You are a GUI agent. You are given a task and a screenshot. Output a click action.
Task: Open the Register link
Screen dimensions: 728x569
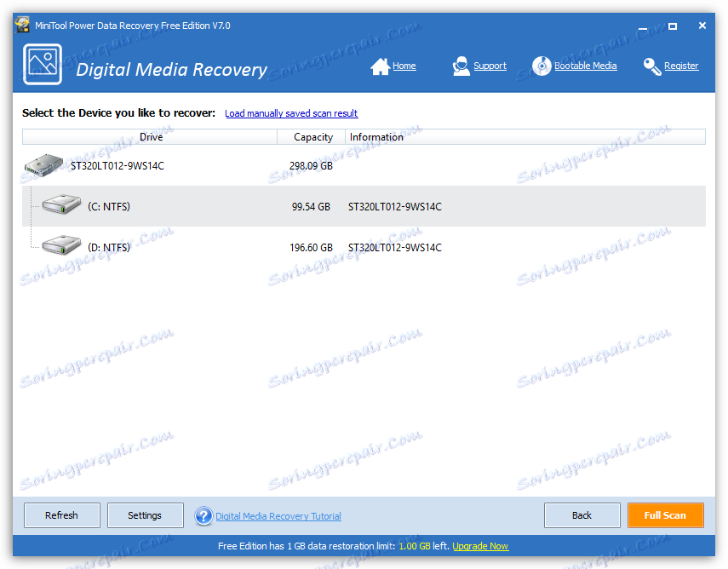(x=681, y=66)
